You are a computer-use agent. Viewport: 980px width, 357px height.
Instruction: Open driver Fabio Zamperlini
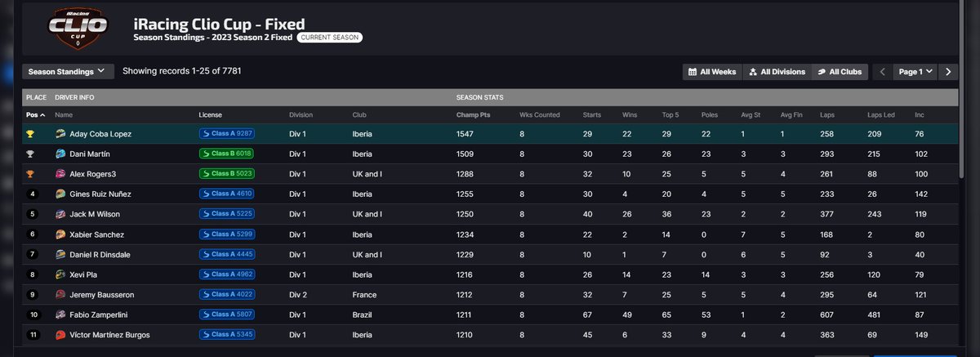(x=100, y=315)
